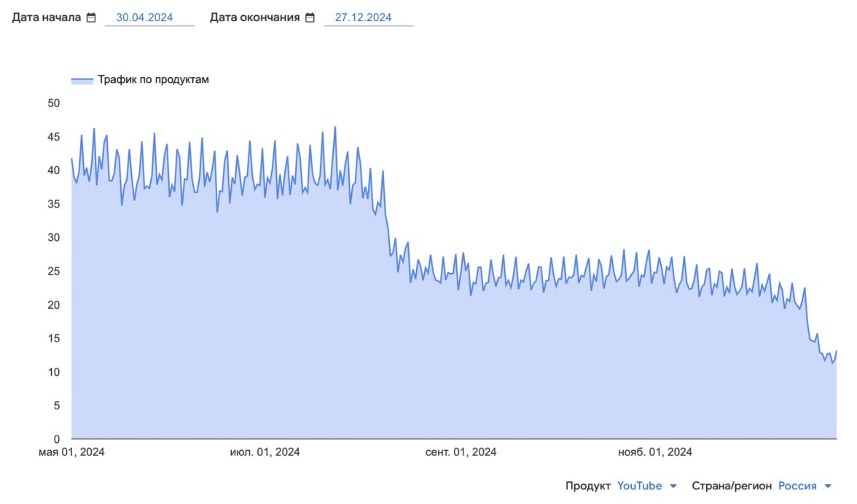
Task: Click the blue legend line swatch
Action: (82, 80)
